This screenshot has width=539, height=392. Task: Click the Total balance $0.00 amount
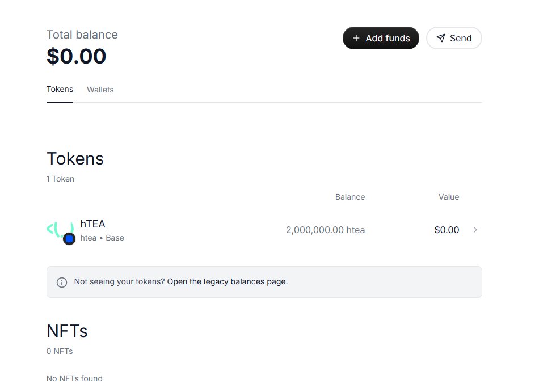[x=77, y=56]
